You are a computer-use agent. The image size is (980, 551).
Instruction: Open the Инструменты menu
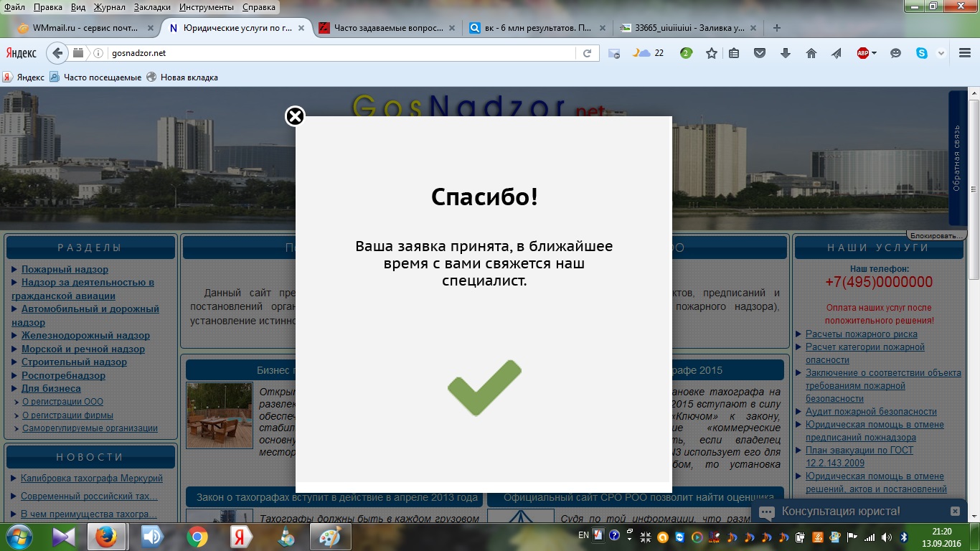point(207,7)
